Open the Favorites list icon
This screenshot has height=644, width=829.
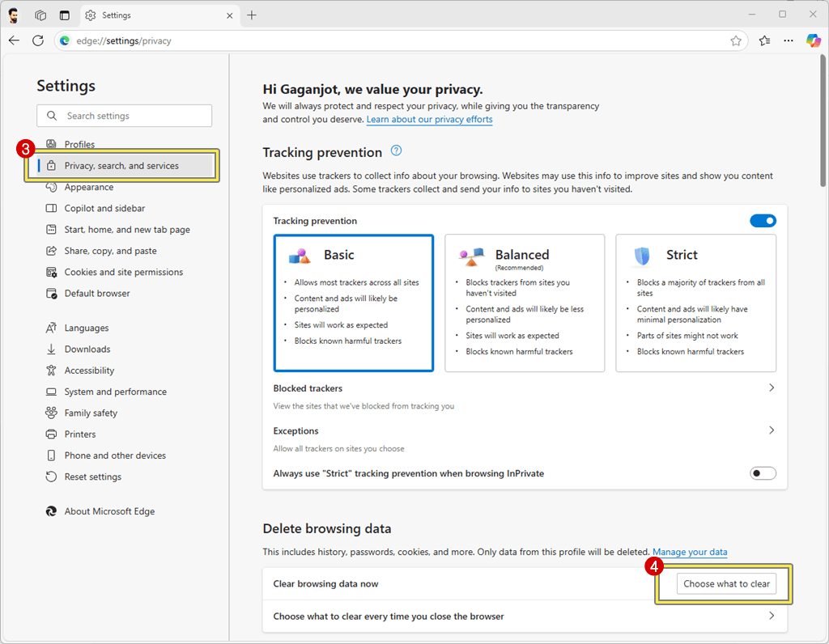[764, 40]
